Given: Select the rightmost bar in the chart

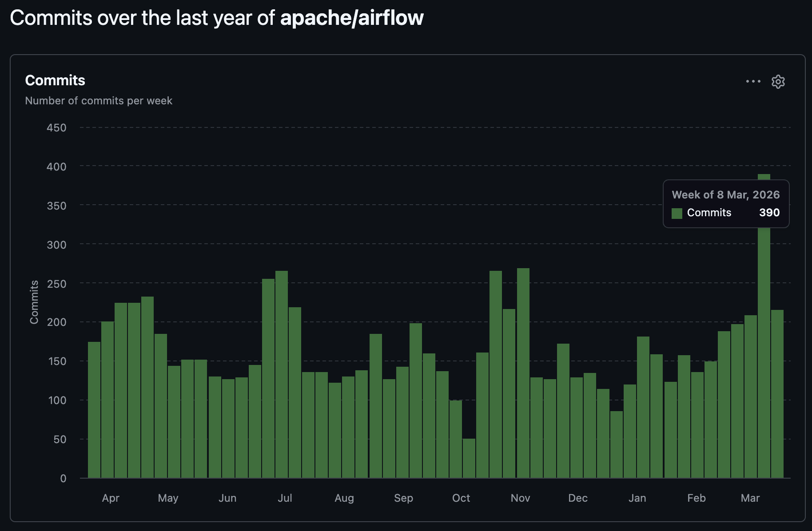Looking at the screenshot, I should pyautogui.click(x=777, y=393).
